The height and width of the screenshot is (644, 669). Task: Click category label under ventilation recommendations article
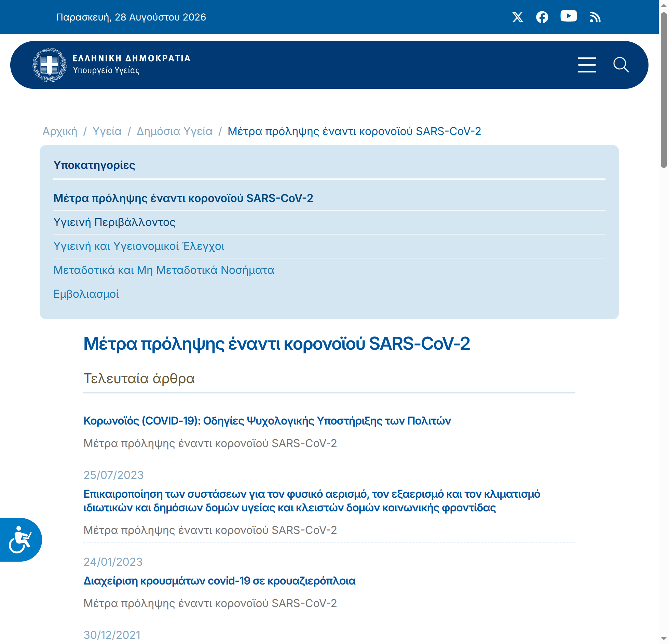point(210,530)
